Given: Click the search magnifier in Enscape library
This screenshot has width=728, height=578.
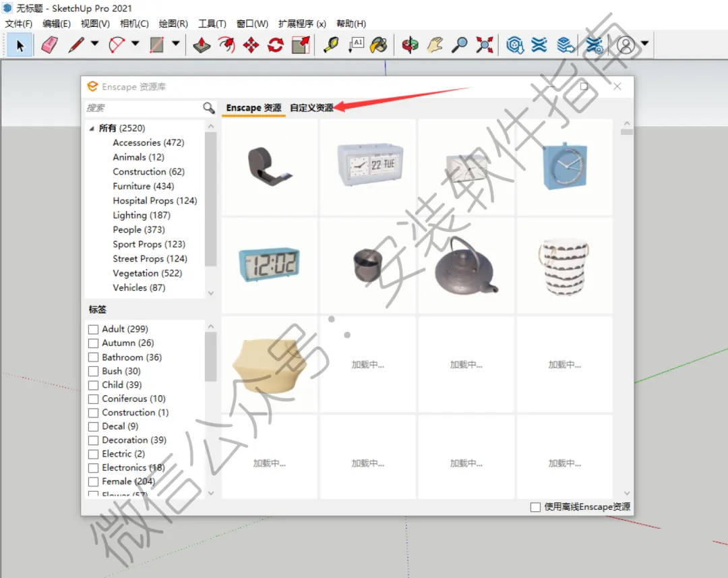Looking at the screenshot, I should pyautogui.click(x=209, y=108).
